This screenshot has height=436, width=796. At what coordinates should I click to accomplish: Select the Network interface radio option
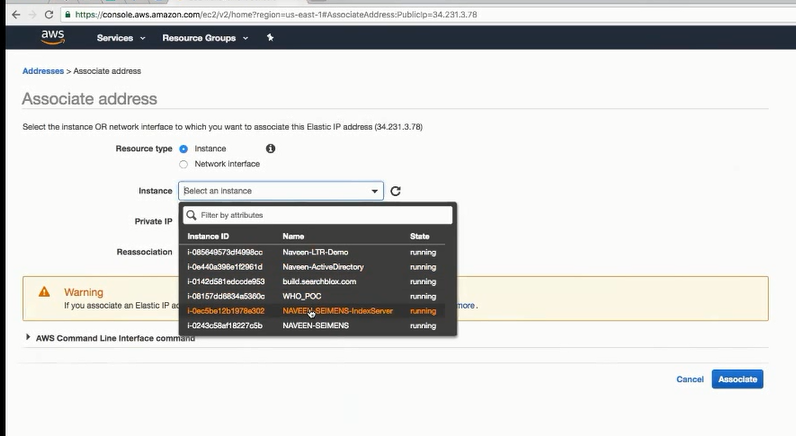click(183, 164)
